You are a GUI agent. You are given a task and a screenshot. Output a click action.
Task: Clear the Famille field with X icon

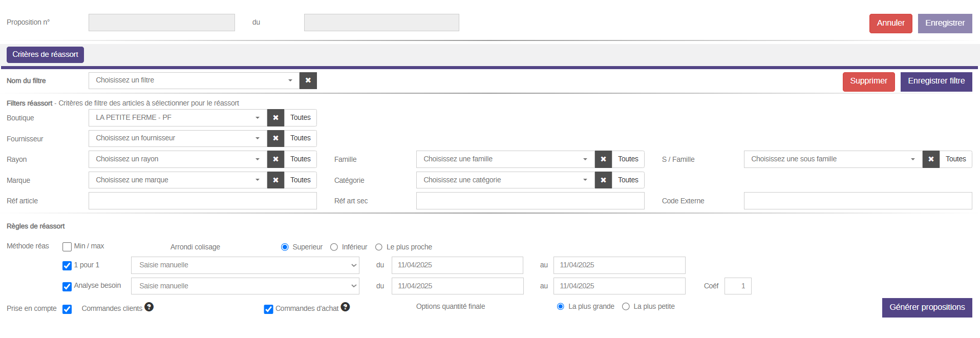click(x=603, y=159)
